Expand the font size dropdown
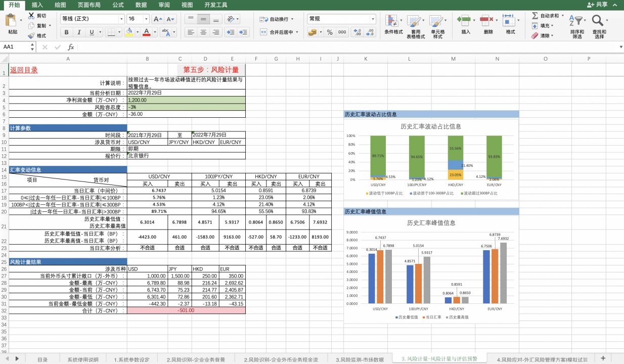Viewport: 624px width, 364px height. pyautogui.click(x=147, y=19)
